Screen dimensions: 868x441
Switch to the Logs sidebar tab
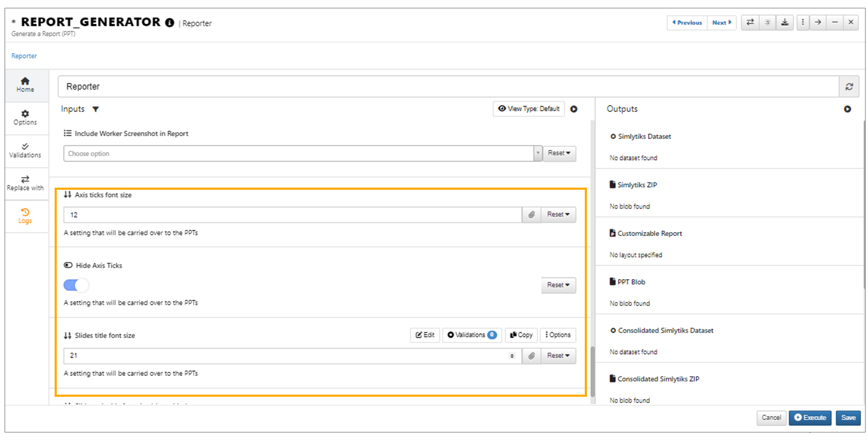(x=25, y=216)
